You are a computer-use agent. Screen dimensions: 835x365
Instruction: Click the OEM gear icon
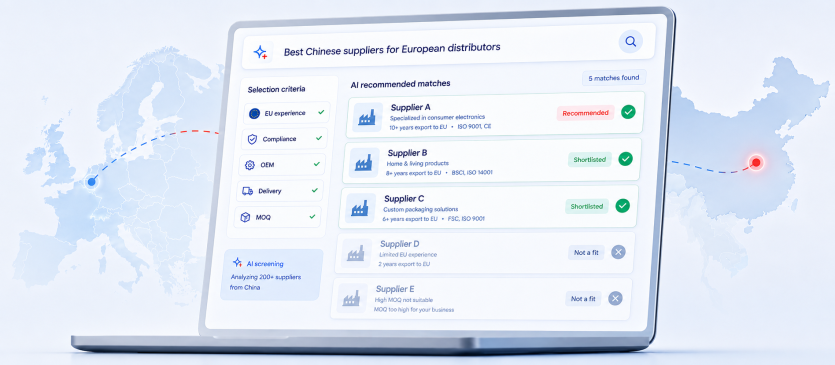pyautogui.click(x=250, y=165)
